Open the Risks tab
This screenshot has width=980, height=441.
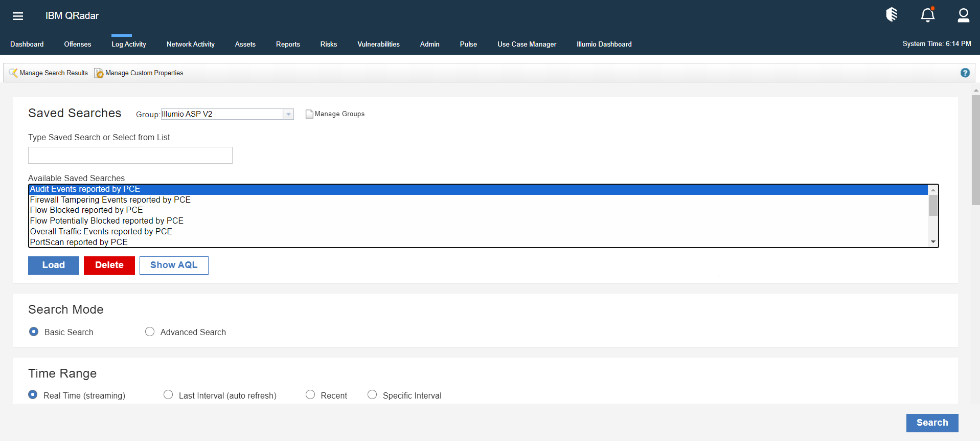click(329, 45)
